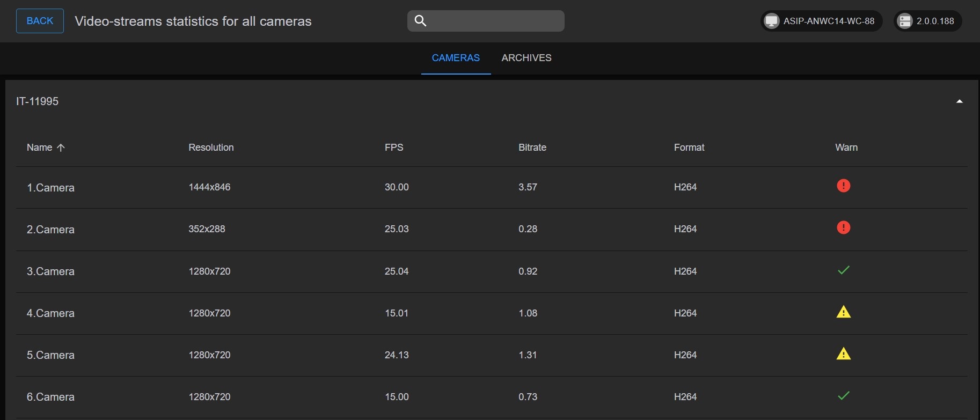The image size is (980, 420).
Task: Switch to the ARCHIVES tab
Action: coord(526,58)
